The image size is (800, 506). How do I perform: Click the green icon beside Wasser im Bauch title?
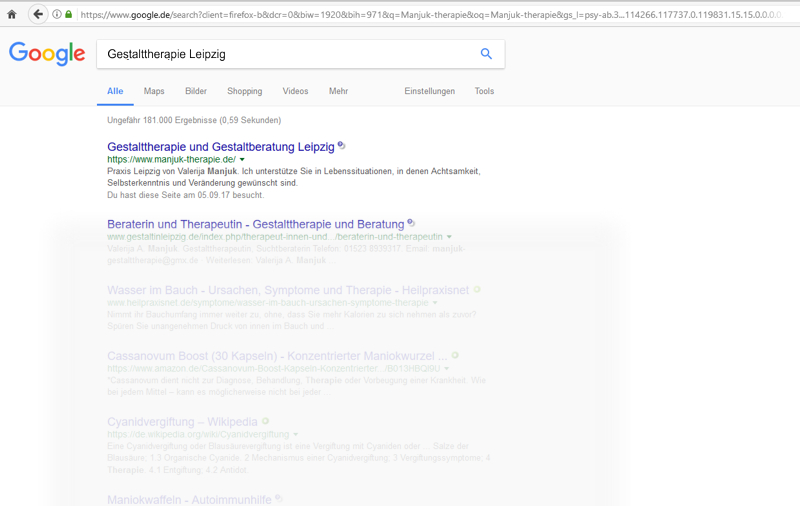pos(477,289)
